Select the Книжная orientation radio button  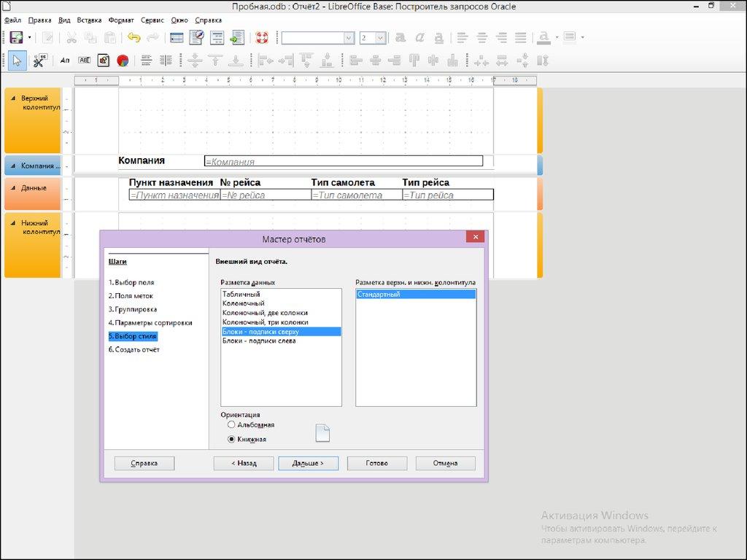[231, 439]
